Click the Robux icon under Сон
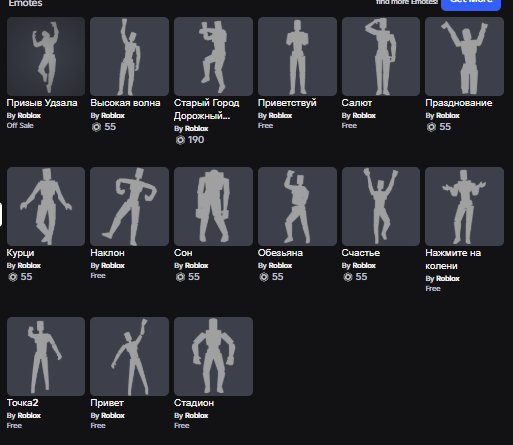Viewport: 513px width, 445px height. (x=180, y=277)
